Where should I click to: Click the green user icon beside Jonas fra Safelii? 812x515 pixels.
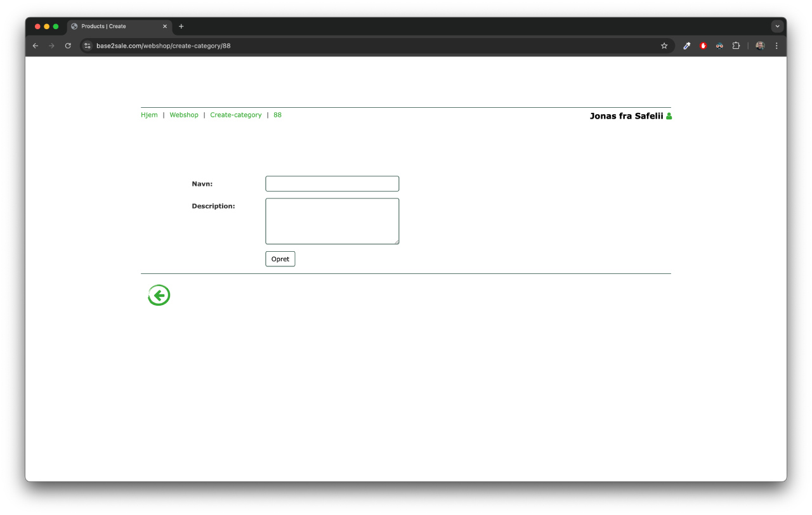pos(669,116)
